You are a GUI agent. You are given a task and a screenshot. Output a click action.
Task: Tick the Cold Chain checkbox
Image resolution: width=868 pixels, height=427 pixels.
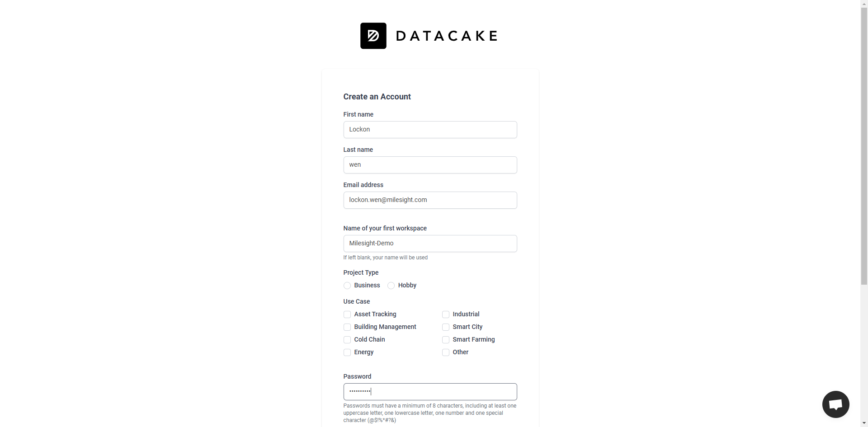(347, 340)
